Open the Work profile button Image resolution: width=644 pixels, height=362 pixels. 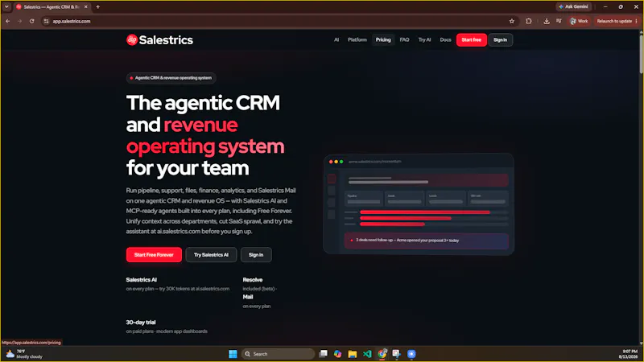[579, 21]
